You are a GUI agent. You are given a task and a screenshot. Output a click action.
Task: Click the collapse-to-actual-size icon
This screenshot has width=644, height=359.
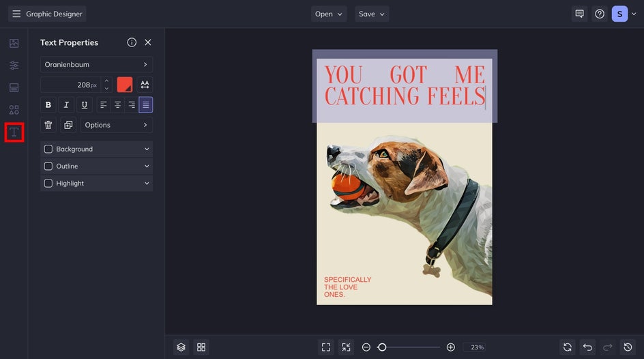click(347, 347)
